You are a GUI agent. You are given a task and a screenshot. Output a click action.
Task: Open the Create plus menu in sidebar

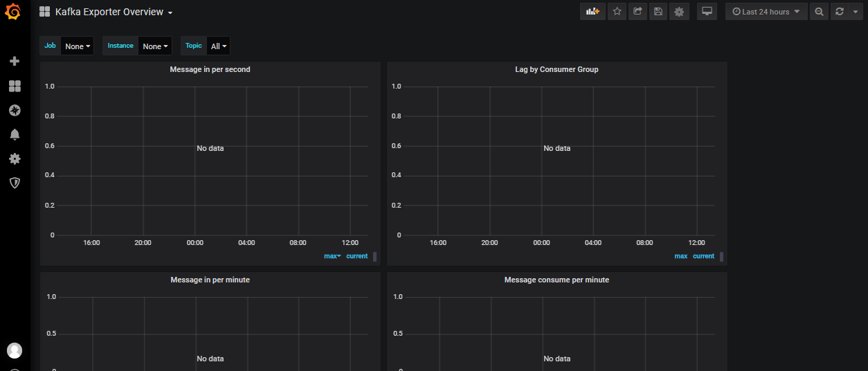[15, 61]
